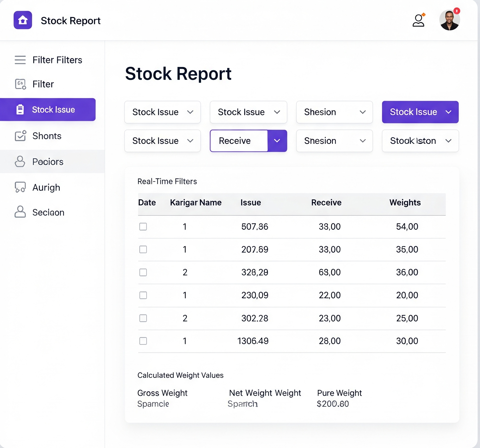Click the Filter icon in sidebar
Image resolution: width=480 pixels, height=448 pixels.
[20, 84]
